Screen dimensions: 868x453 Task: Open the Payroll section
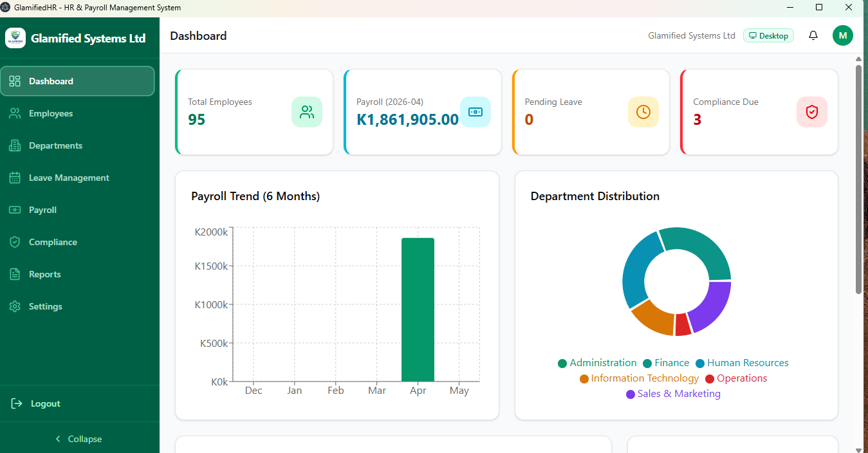coord(77,210)
